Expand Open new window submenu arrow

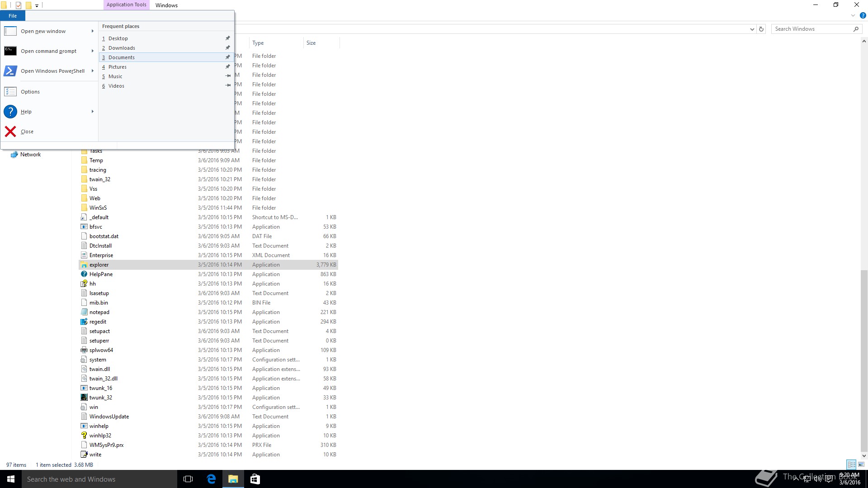tap(93, 31)
